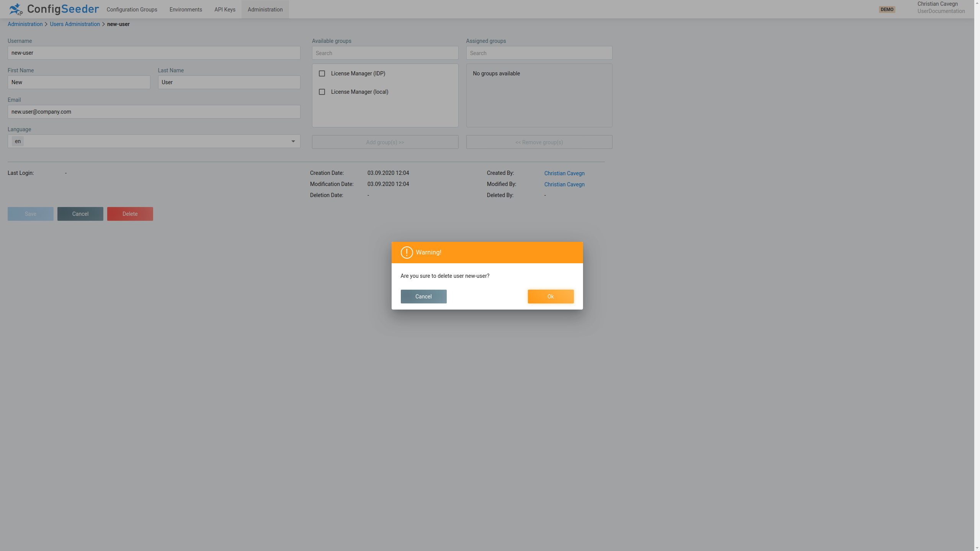Tick the License Manager (local) checkbox
This screenshot has height=551, width=980.
pyautogui.click(x=322, y=92)
